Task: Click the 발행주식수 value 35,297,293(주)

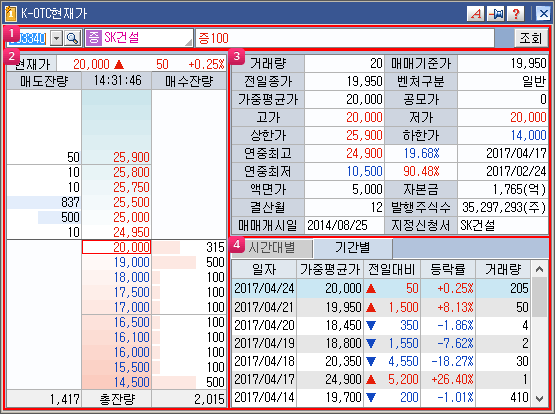Action: tap(504, 208)
